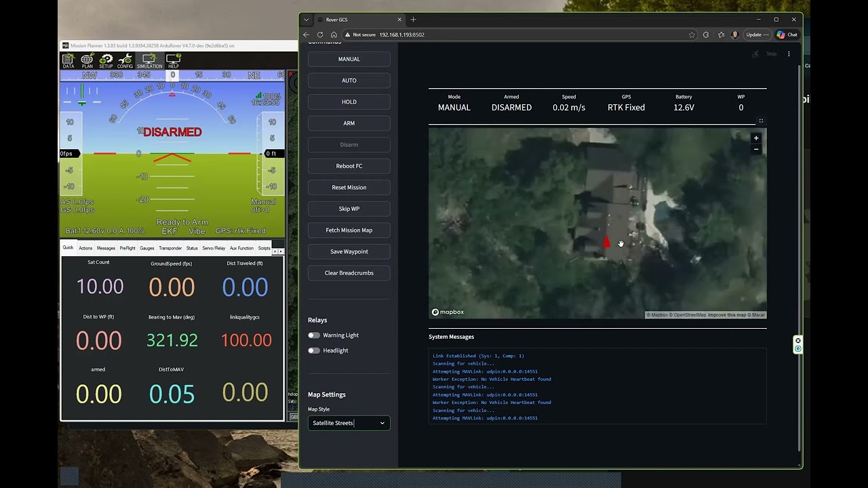
Task: Open the browser profile avatar
Action: click(x=735, y=35)
